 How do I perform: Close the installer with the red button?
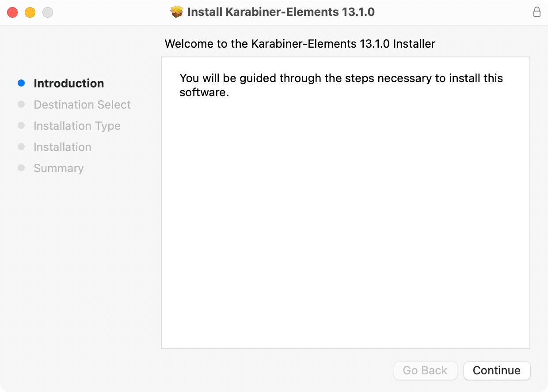[x=12, y=12]
